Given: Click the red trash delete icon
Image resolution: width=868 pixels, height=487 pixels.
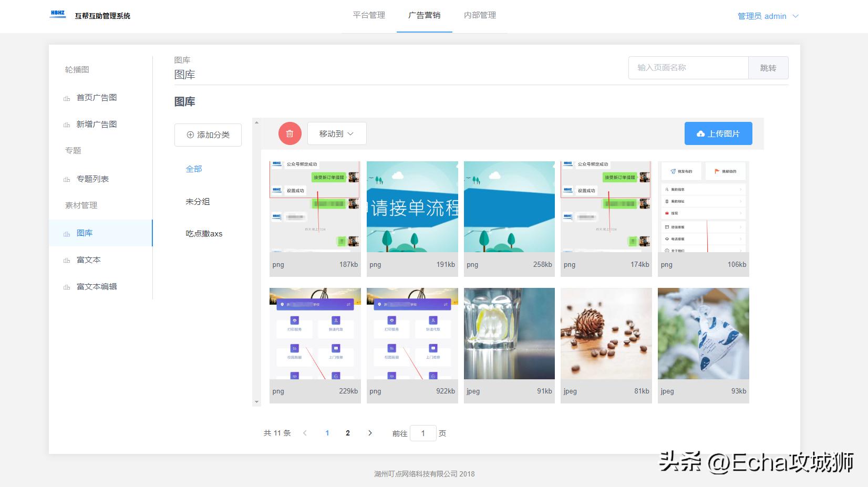Looking at the screenshot, I should pyautogui.click(x=290, y=133).
